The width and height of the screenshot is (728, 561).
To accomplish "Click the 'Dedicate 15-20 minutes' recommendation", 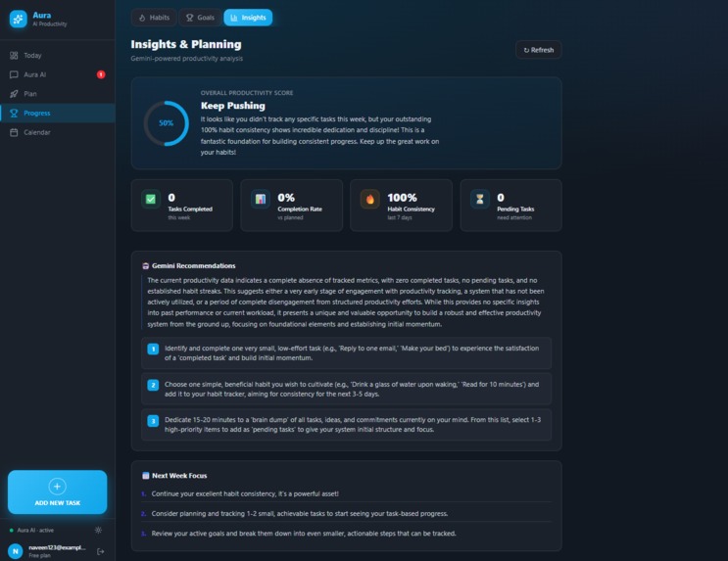I will tap(346, 425).
